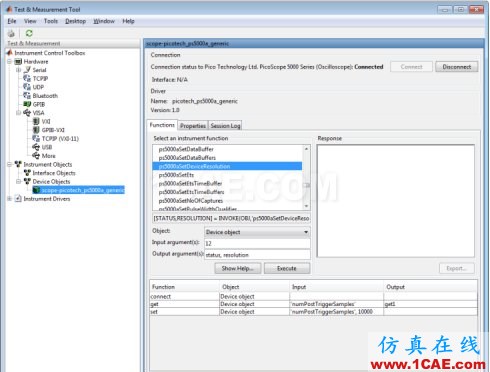Image resolution: width=490 pixels, height=372 pixels.
Task: Click the Execute button
Action: click(x=287, y=268)
